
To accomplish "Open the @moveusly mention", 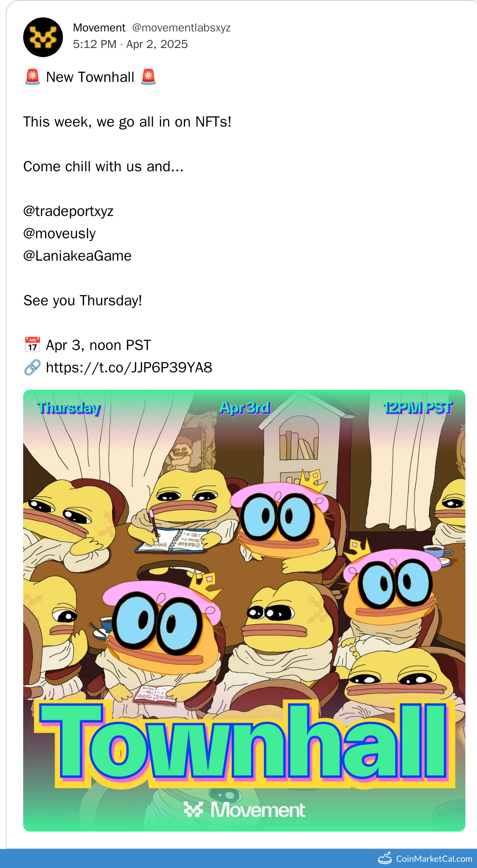I will pos(60,233).
